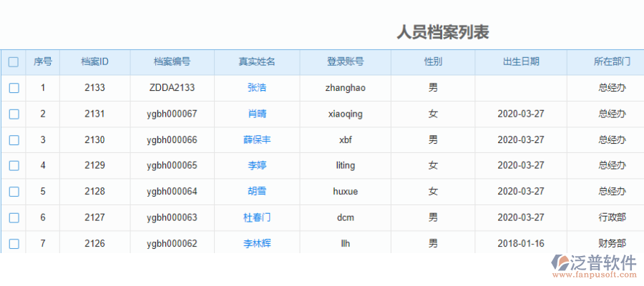Check the checkbox for row 1
The image size is (644, 286).
point(14,88)
